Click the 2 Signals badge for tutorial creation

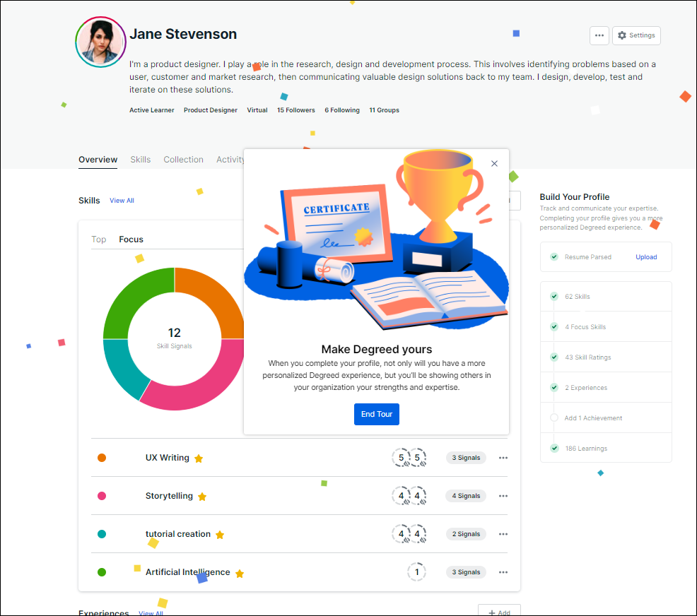(466, 534)
